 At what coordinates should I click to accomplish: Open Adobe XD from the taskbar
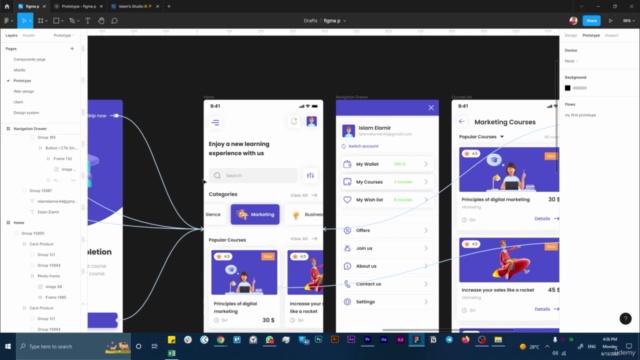[400, 340]
